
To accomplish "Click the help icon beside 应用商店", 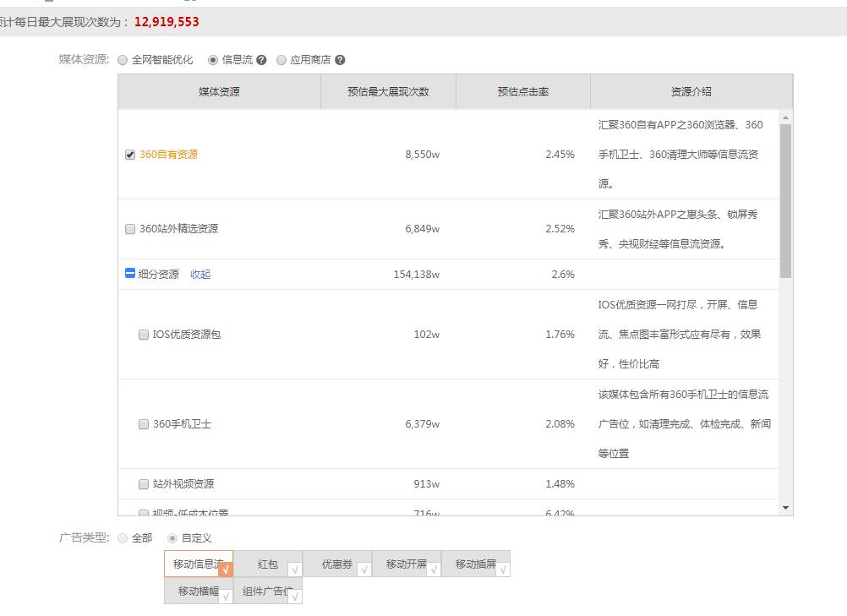I will (340, 60).
